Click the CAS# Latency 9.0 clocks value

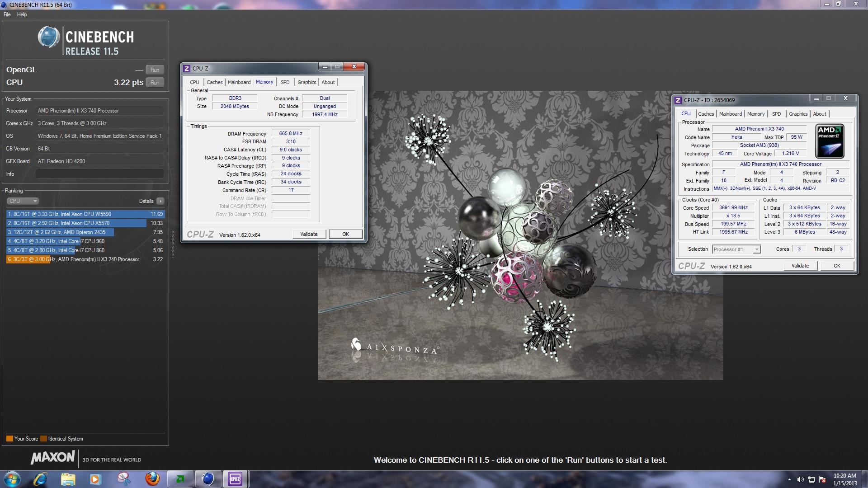[291, 150]
